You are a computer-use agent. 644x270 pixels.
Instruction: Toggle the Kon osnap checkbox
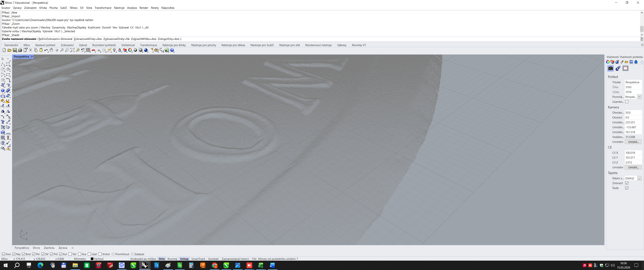point(4,254)
